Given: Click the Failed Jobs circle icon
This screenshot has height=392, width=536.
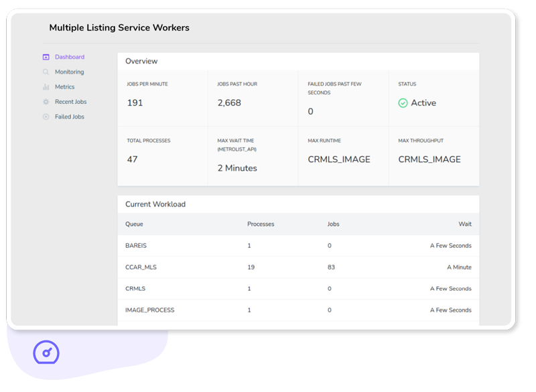Looking at the screenshot, I should click(46, 116).
